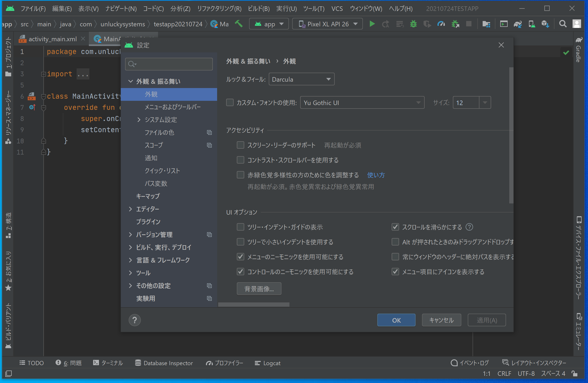Check 赤緑色覚多様性 color adjustment option

(241, 175)
